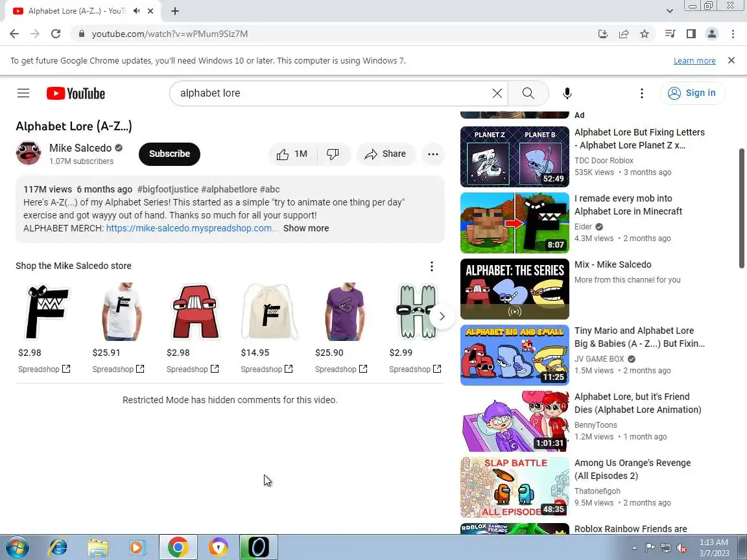
Task: Open the JV GAME BOX channel name
Action: click(599, 359)
